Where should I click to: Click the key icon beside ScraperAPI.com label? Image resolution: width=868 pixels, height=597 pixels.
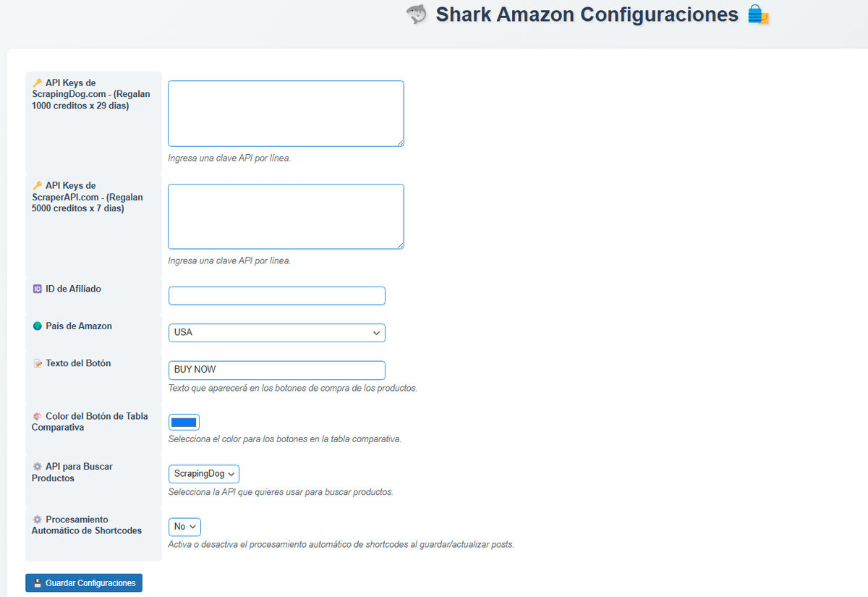coord(38,186)
